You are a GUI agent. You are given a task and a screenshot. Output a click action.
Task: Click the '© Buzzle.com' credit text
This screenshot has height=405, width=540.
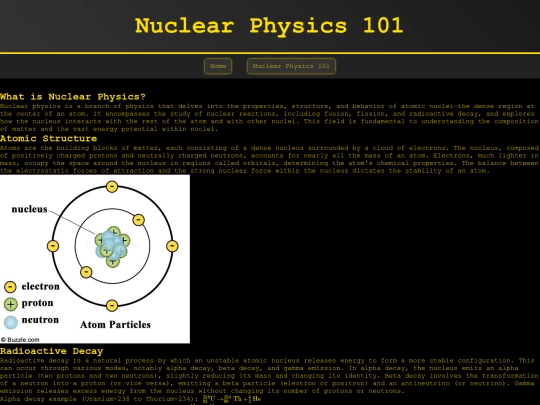pyautogui.click(x=20, y=340)
